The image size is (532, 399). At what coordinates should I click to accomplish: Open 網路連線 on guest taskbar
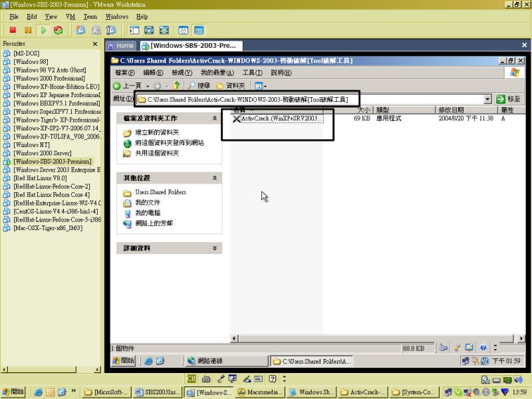click(x=226, y=361)
